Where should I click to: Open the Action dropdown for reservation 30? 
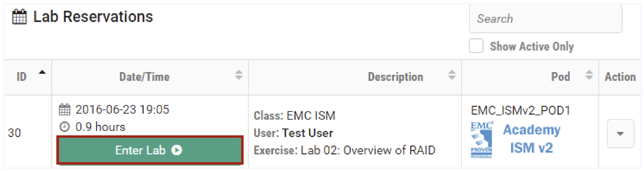[x=620, y=133]
